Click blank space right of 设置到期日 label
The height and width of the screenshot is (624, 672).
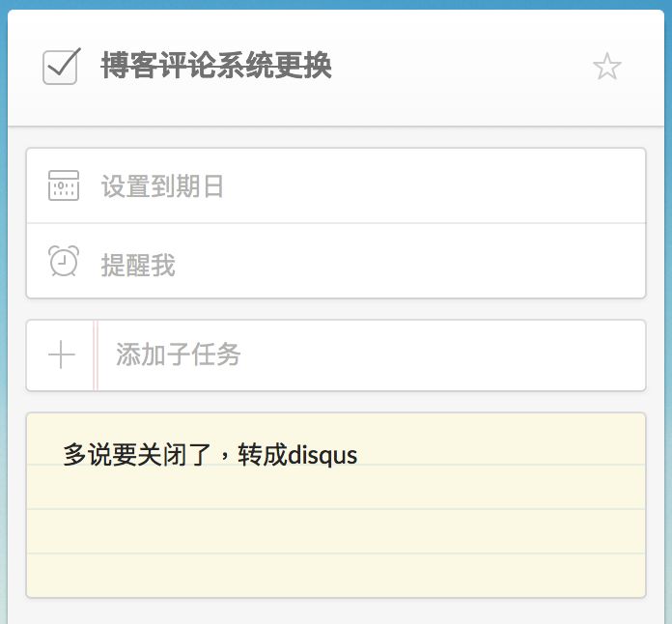point(434,186)
